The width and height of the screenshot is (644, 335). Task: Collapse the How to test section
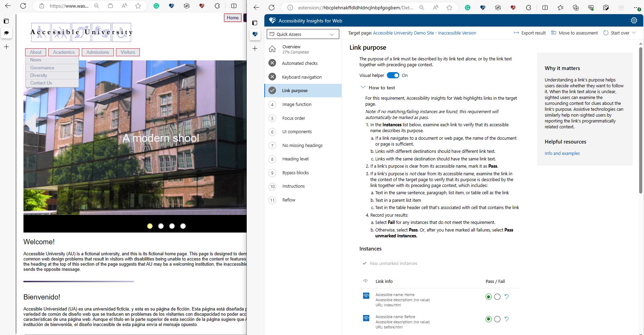(x=363, y=87)
